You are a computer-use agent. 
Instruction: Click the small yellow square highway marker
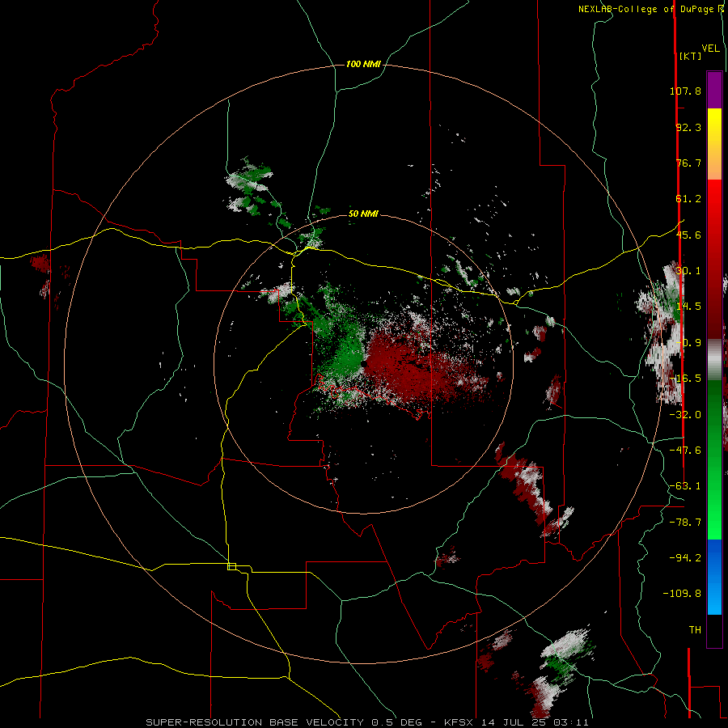(231, 566)
